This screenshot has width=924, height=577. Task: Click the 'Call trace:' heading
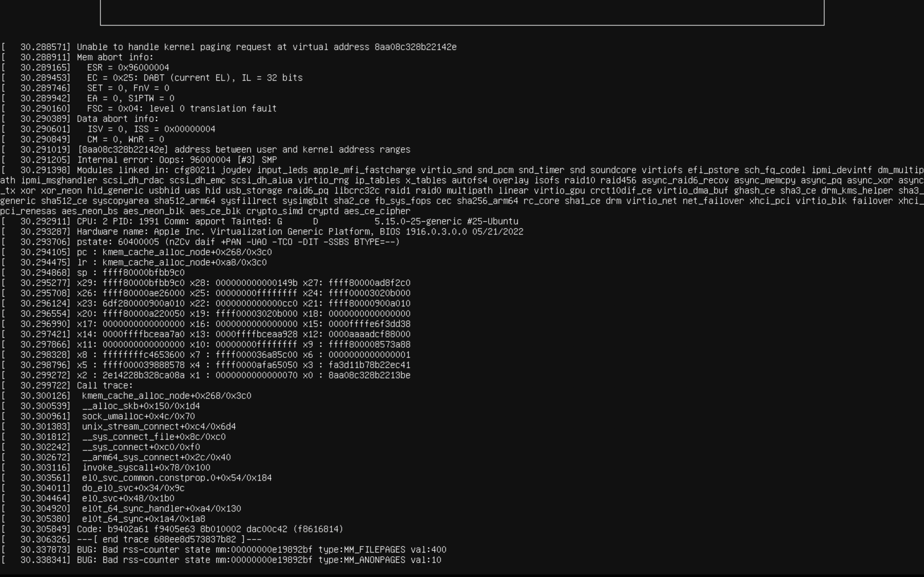(x=105, y=386)
